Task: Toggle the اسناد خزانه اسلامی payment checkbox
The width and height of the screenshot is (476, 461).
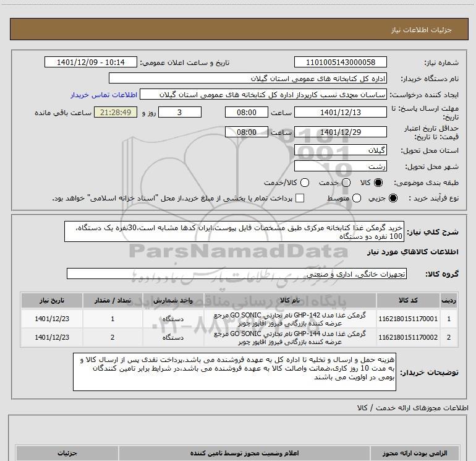Action: [x=300, y=199]
